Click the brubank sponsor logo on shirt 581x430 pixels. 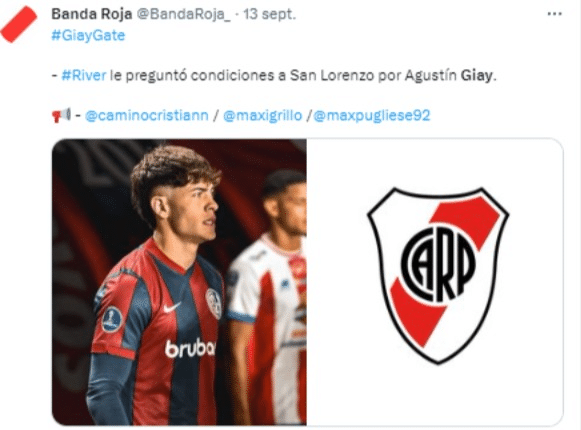point(190,348)
